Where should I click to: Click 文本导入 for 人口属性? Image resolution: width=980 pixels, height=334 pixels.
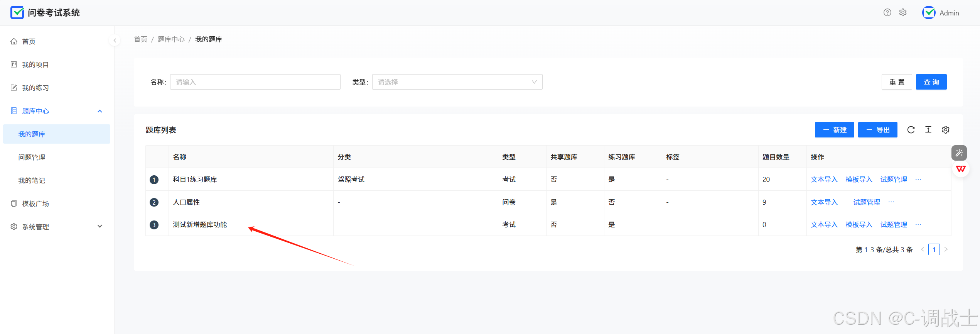click(x=824, y=202)
